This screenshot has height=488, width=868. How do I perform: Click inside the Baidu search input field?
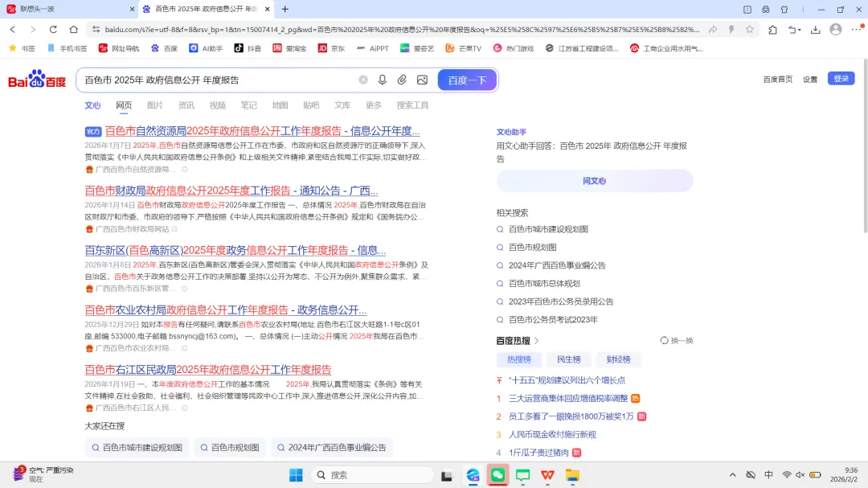(x=219, y=80)
